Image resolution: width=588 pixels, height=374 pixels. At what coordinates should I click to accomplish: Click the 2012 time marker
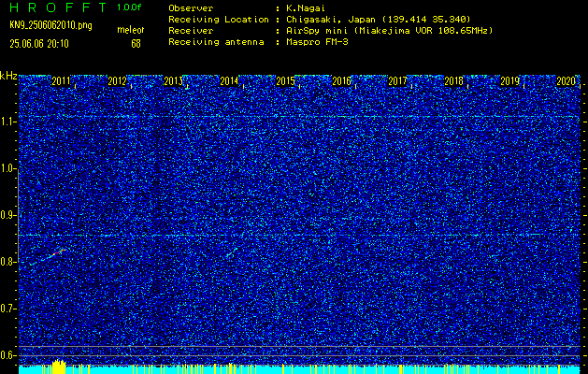tap(117, 81)
